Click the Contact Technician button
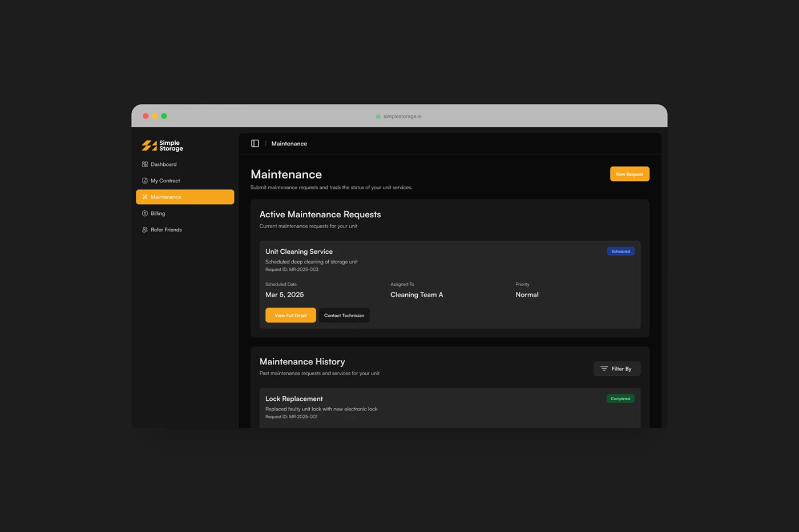Screen dimensions: 799x532 click(x=344, y=315)
